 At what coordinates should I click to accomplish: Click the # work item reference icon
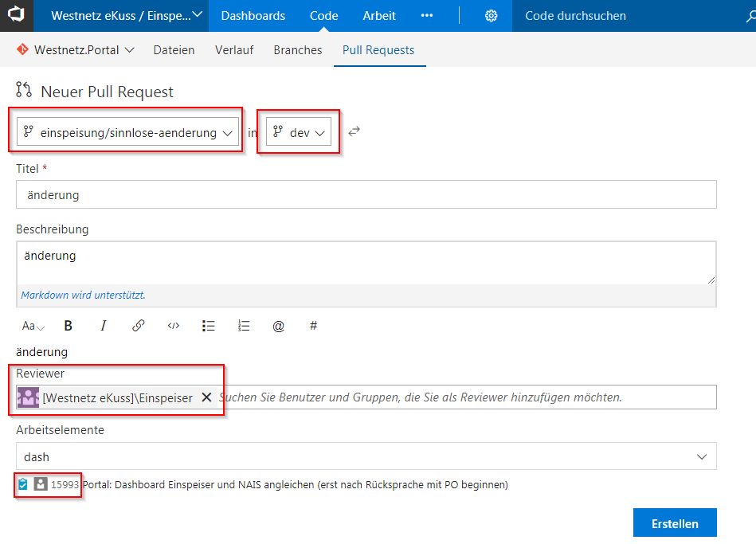[314, 326]
